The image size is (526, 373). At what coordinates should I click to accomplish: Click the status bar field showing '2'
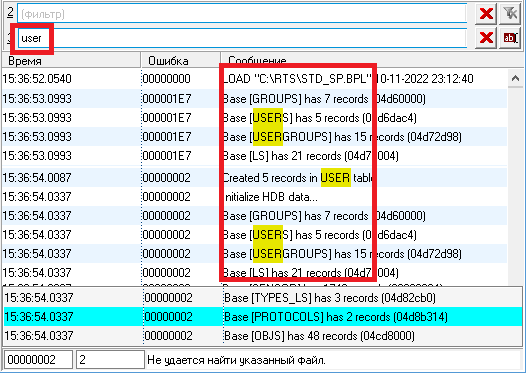pyautogui.click(x=110, y=360)
